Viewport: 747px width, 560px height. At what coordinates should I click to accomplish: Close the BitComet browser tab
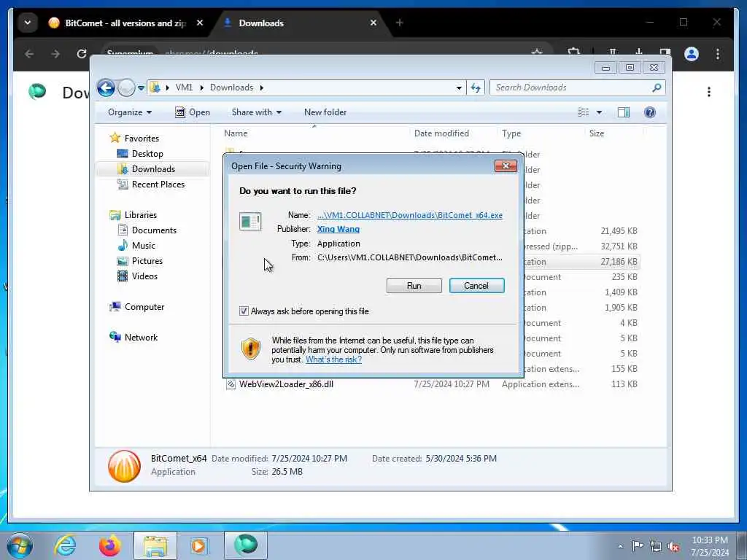pyautogui.click(x=200, y=23)
